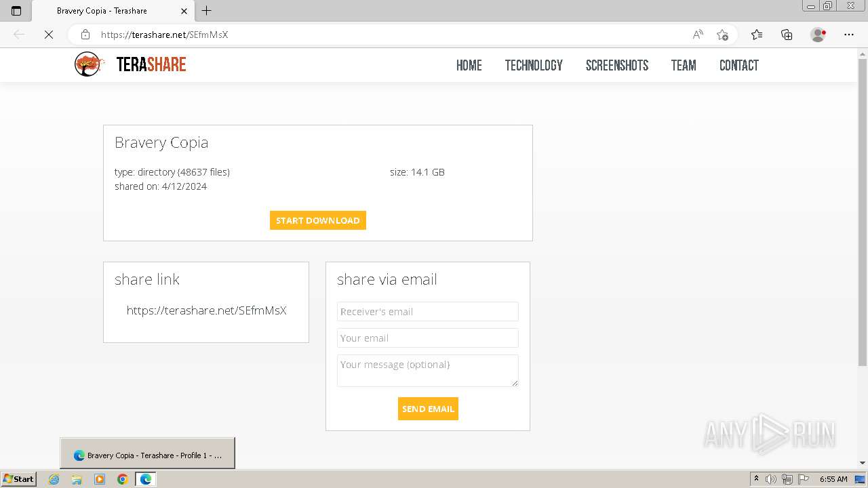This screenshot has width=868, height=488.
Task: Add this page to favorites
Action: (x=722, y=35)
